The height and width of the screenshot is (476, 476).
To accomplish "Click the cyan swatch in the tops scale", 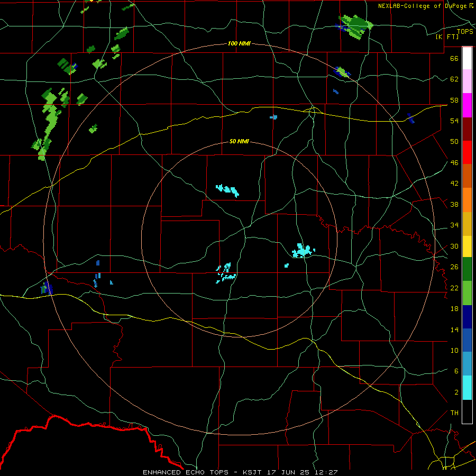I will tap(467, 388).
